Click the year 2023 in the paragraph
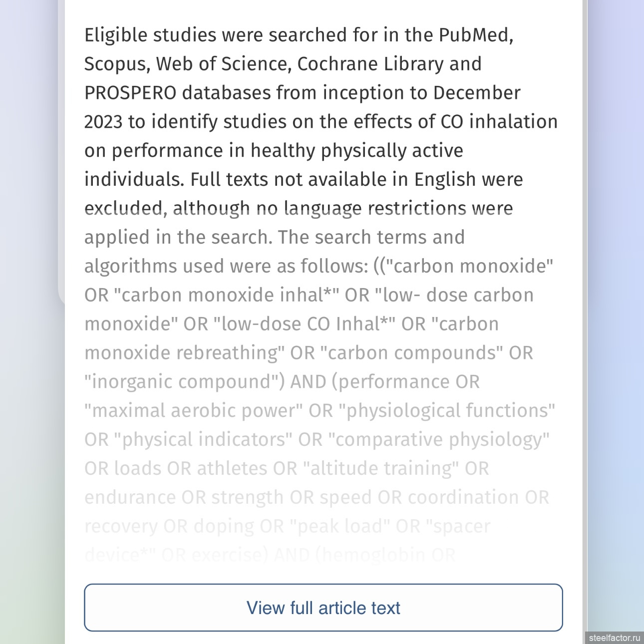This screenshot has width=644, height=644. click(x=103, y=122)
